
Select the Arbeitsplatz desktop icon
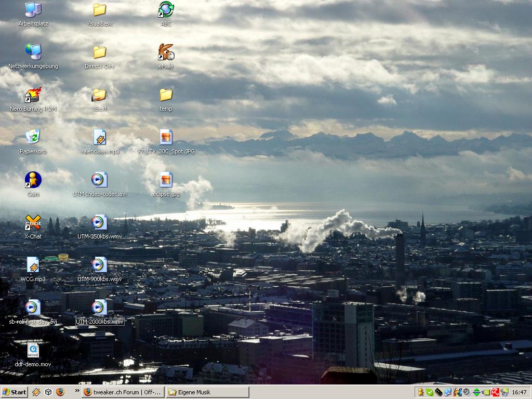pyautogui.click(x=33, y=10)
